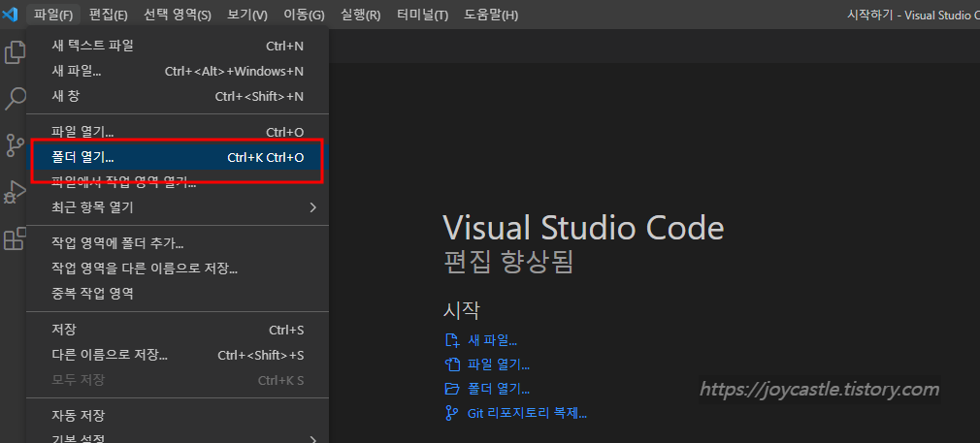Screen dimensions: 980x443
Task: Choose 새 파일... with Ctrl+Alt+Windows+N shortcut
Action: point(178,71)
